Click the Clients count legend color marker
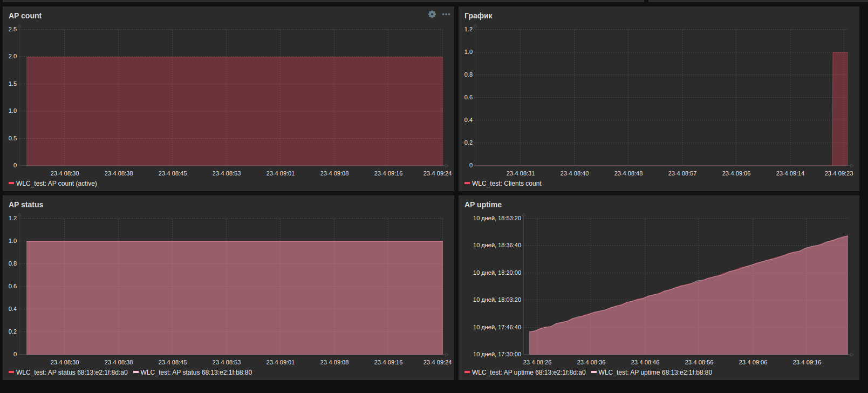This screenshot has width=868, height=393. click(467, 184)
